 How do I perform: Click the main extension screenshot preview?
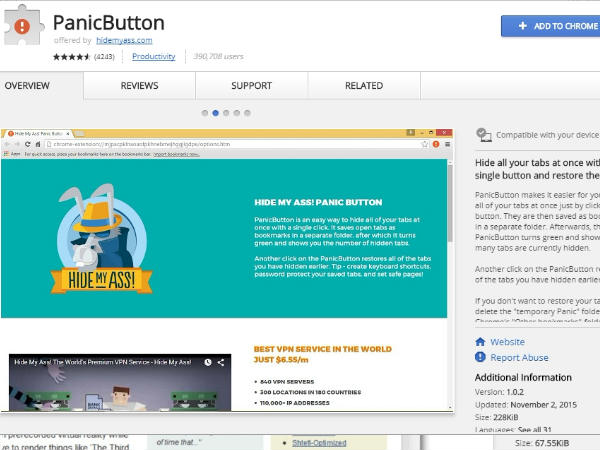[x=227, y=271]
